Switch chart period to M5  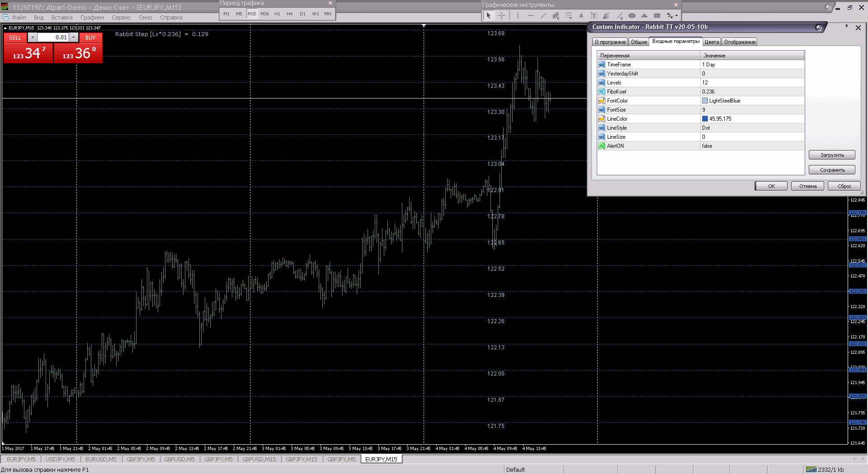coord(239,14)
